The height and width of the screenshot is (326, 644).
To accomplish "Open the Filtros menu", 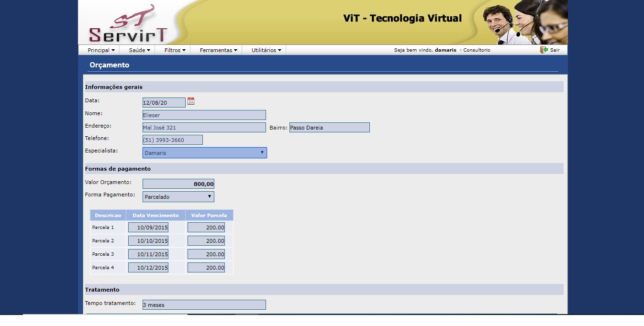I will coord(175,50).
